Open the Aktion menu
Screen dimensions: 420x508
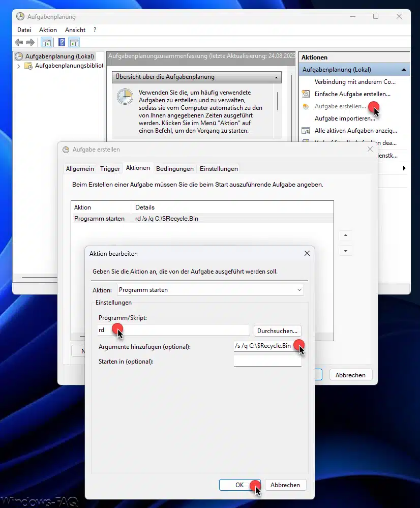point(48,30)
